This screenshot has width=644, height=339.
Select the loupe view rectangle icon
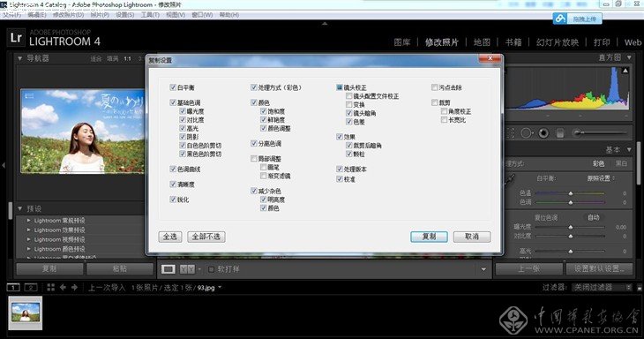(168, 269)
